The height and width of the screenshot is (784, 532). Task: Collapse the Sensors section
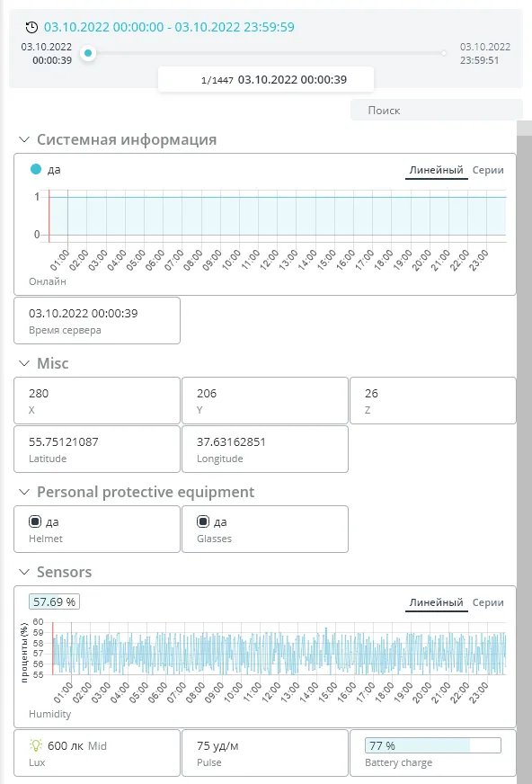[x=24, y=572]
